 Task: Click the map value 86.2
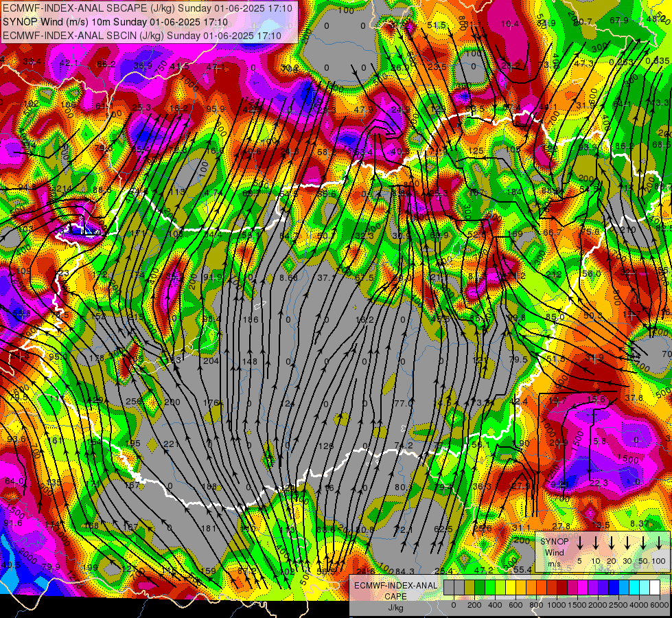tap(624, 146)
